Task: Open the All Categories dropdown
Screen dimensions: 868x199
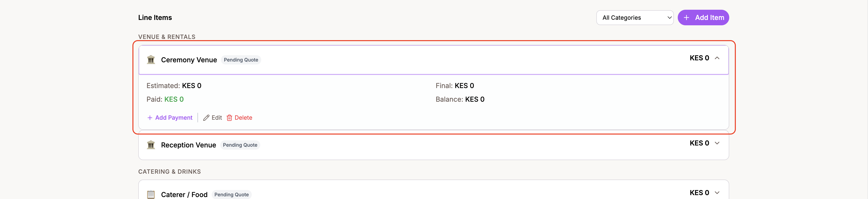Action: click(635, 18)
